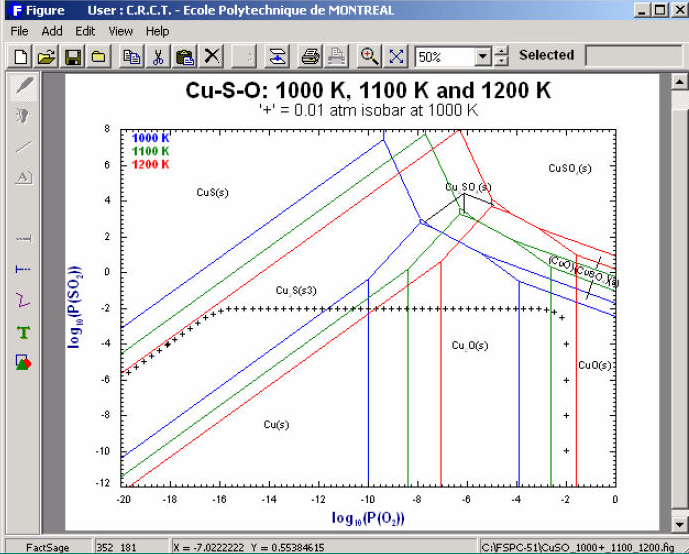The image size is (689, 554).
Task: Select the purple zigzag curve tool
Action: (24, 301)
